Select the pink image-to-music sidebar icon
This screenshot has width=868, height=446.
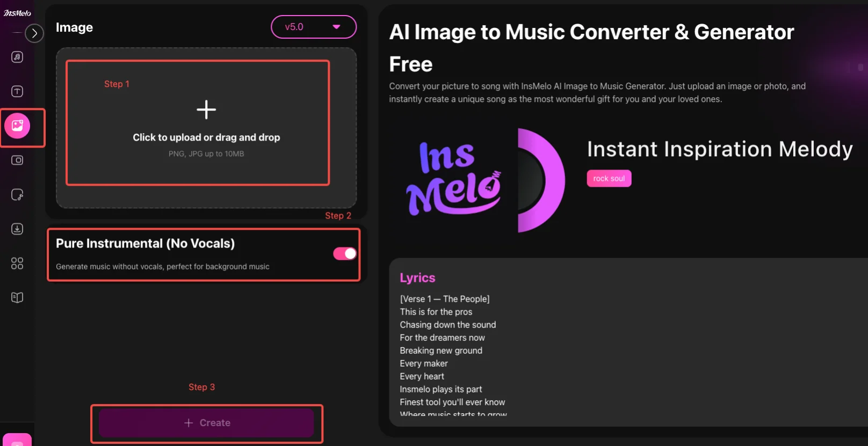pyautogui.click(x=17, y=126)
